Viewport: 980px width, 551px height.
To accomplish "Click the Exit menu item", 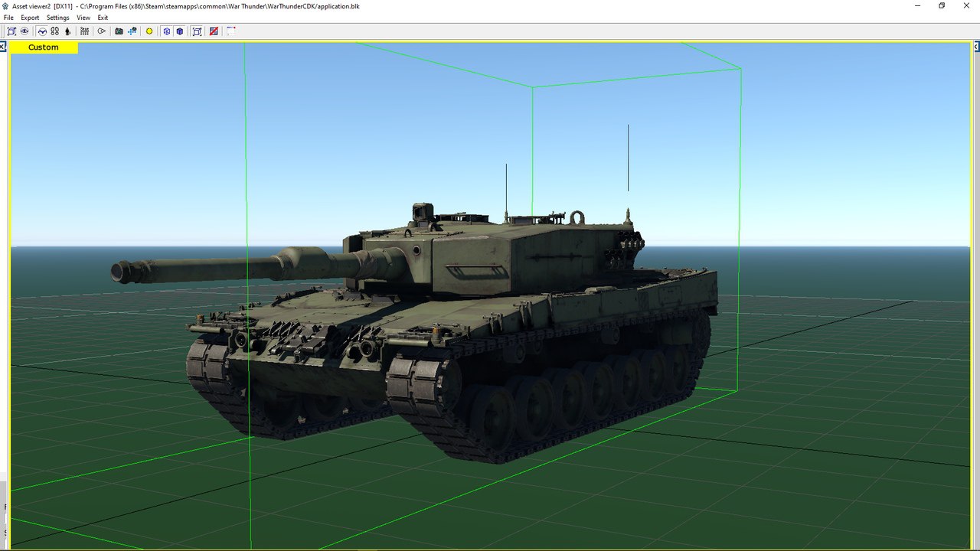I will (103, 18).
